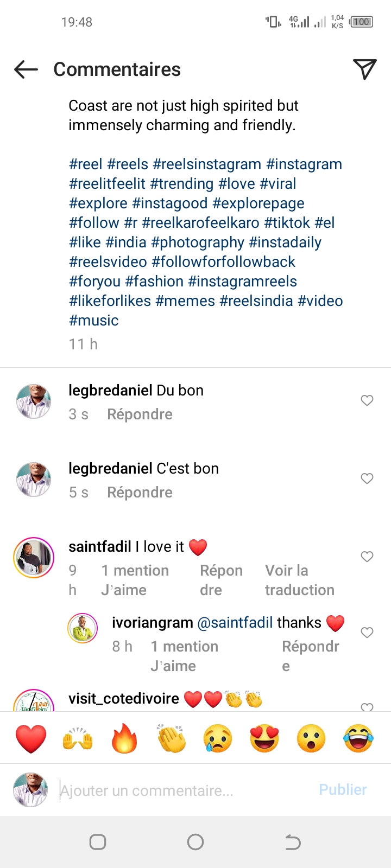This screenshot has height=868, width=391.
Task: Tap the Android home navigation button
Action: coord(195,842)
